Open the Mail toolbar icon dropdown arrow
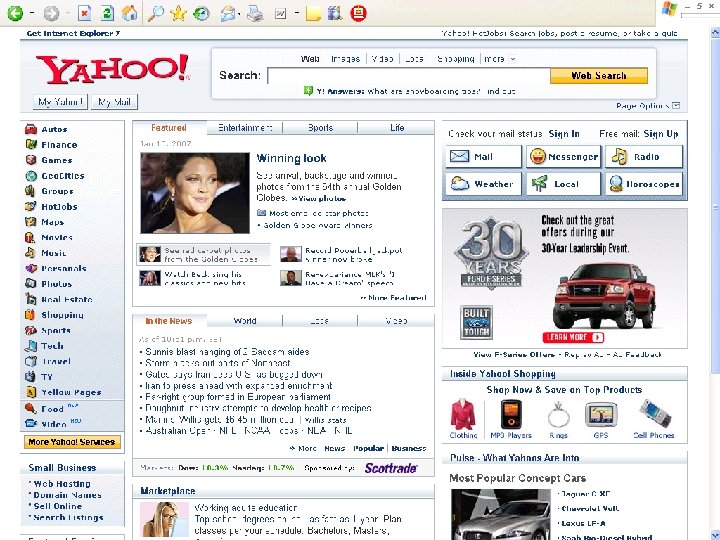Screen dimensions: 720x540 click(240, 14)
